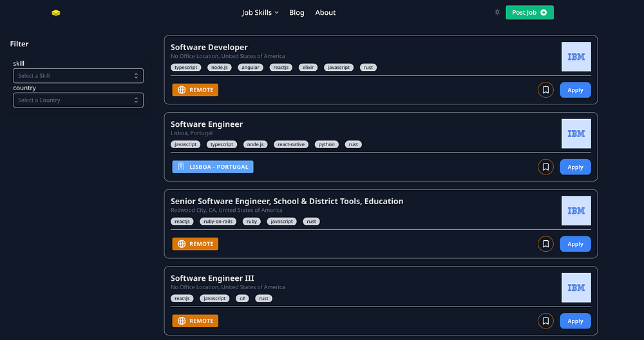This screenshot has height=340, width=644.
Task: Apply to the Senior Software Engineer job
Action: 575,244
